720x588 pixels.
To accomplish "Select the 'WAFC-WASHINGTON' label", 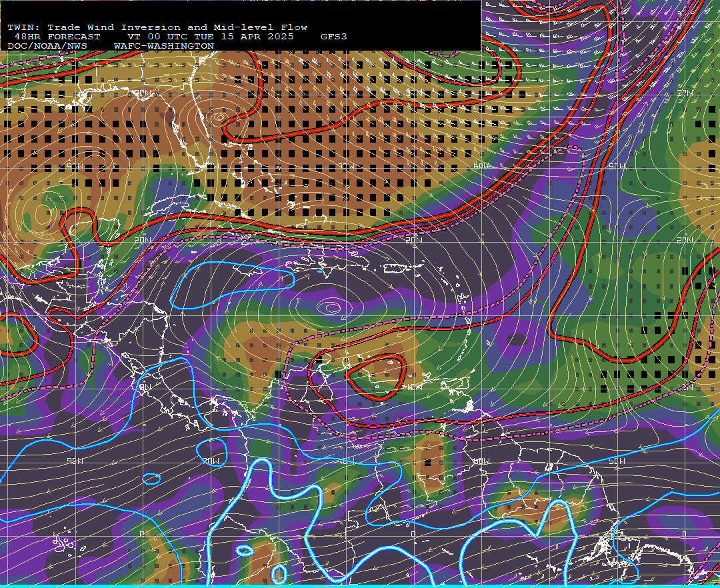I will [164, 47].
